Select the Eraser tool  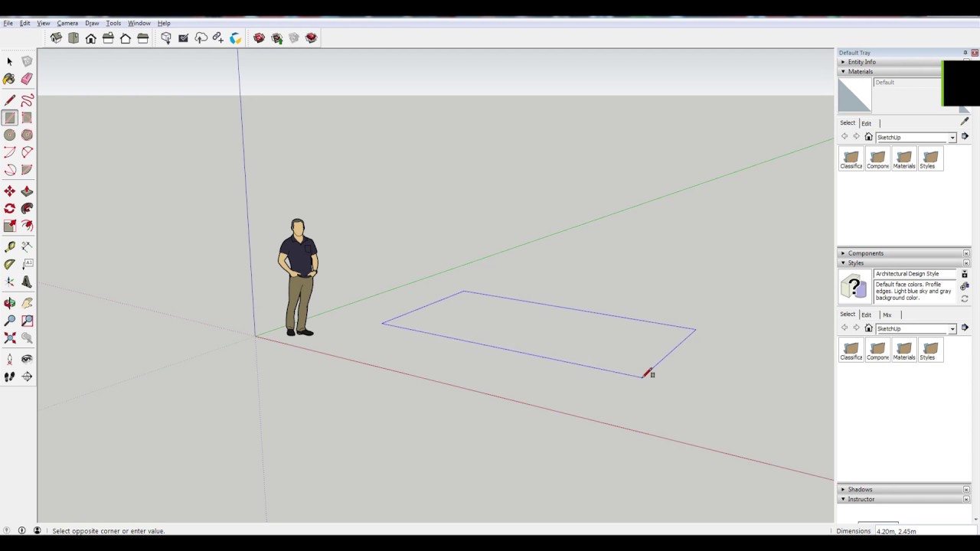[x=27, y=79]
